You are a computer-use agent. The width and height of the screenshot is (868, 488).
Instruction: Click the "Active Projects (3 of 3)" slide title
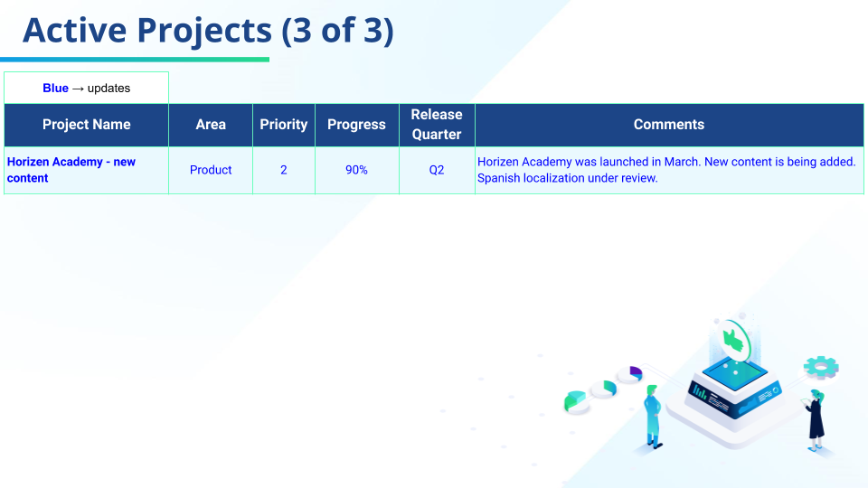tap(208, 31)
